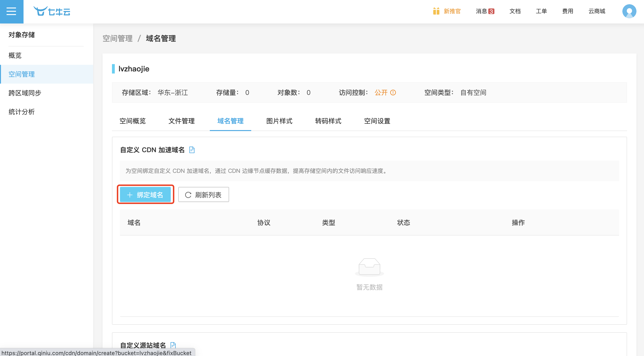Open the 图片样式 tab
The height and width of the screenshot is (356, 644).
(279, 121)
